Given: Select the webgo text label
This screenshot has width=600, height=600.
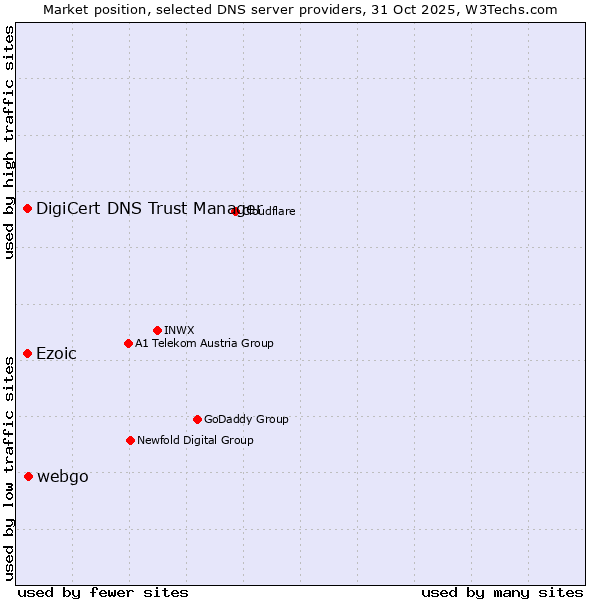Looking at the screenshot, I should pos(62,476).
